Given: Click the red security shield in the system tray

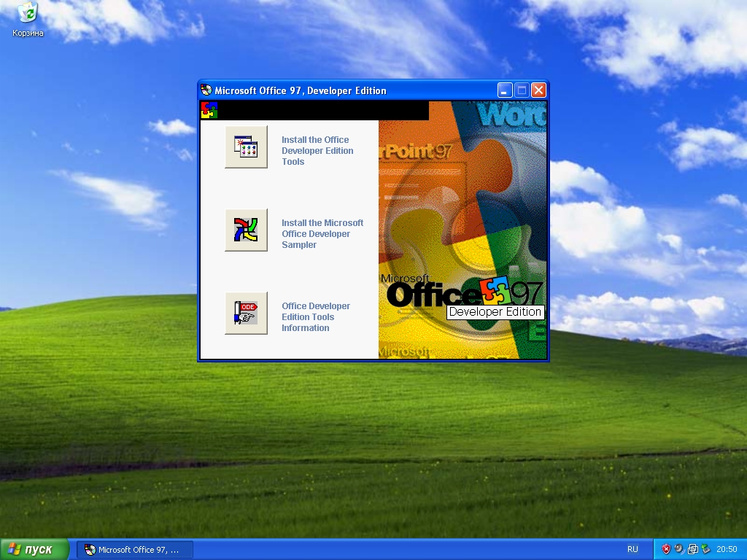Looking at the screenshot, I should coord(666,548).
